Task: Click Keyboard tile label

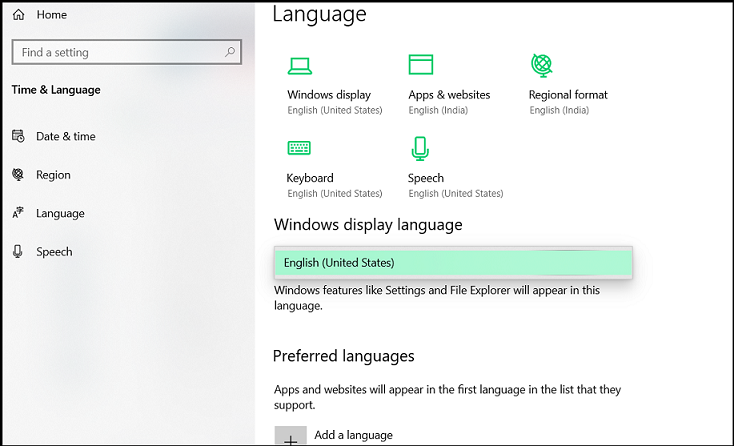Action: coord(310,178)
